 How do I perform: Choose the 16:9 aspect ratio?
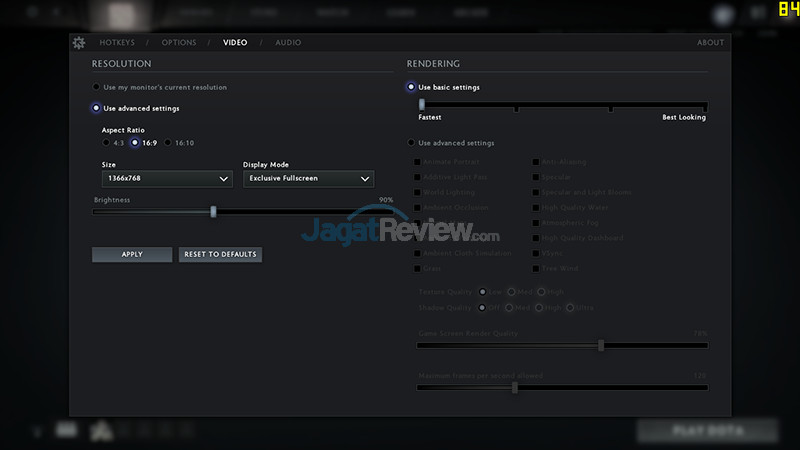coord(135,143)
